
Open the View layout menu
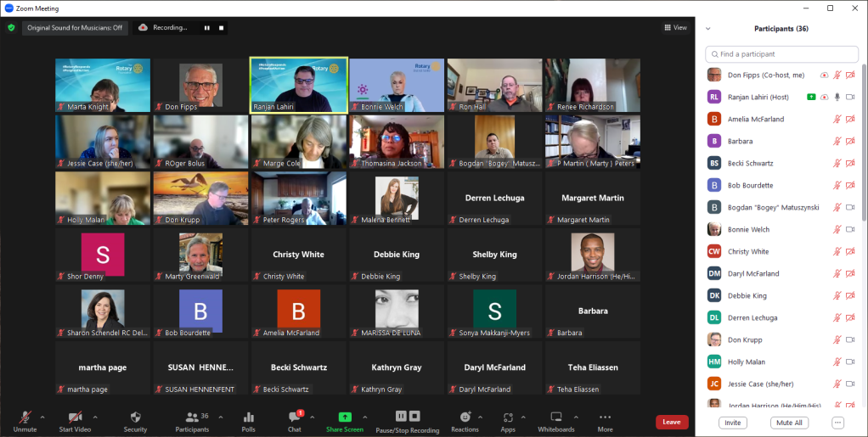pyautogui.click(x=676, y=27)
